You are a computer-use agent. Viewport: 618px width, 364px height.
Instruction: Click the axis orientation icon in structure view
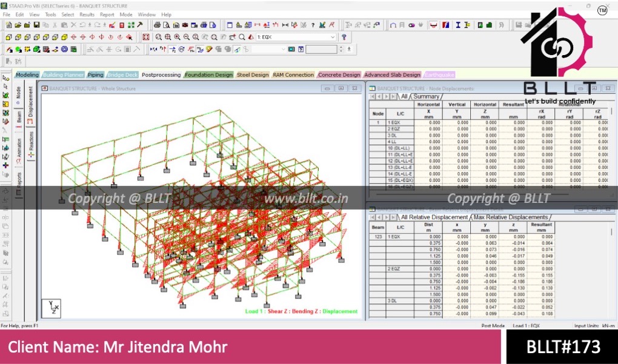point(51,308)
